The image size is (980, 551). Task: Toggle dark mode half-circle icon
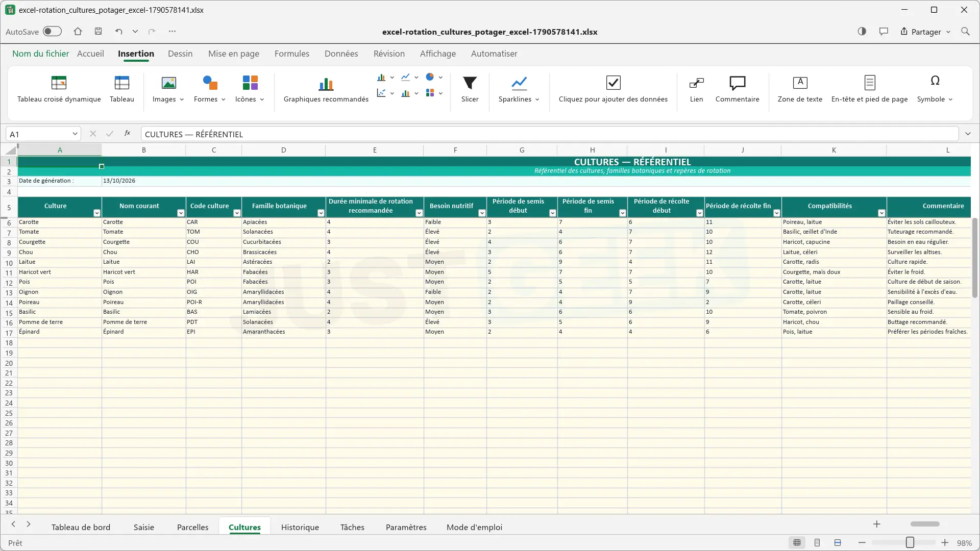point(862,32)
